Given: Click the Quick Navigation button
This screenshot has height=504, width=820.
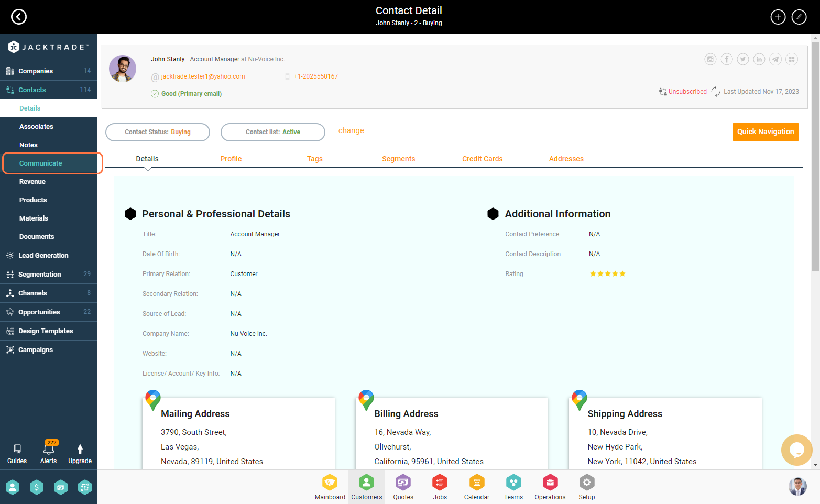Looking at the screenshot, I should (x=766, y=132).
